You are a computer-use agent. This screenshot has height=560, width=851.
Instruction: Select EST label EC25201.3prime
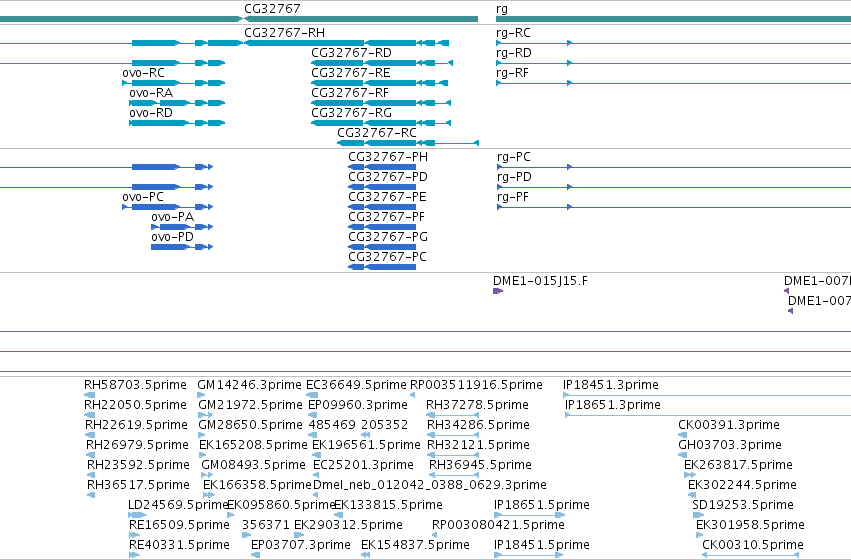tap(363, 465)
